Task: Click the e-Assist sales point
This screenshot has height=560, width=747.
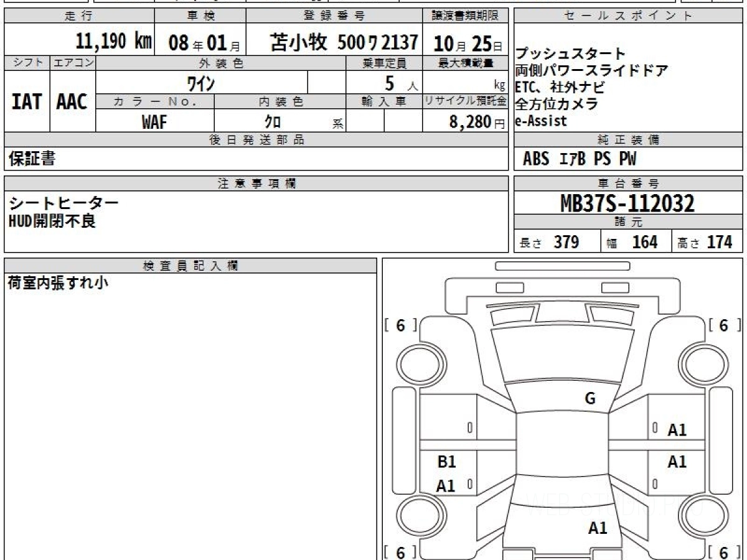Action: [541, 121]
